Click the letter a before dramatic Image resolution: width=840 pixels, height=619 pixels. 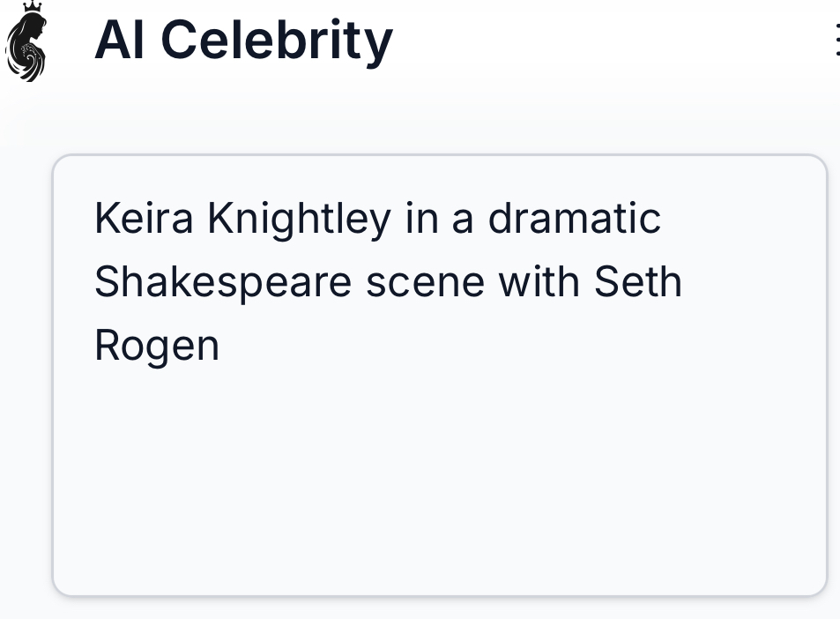click(x=463, y=222)
